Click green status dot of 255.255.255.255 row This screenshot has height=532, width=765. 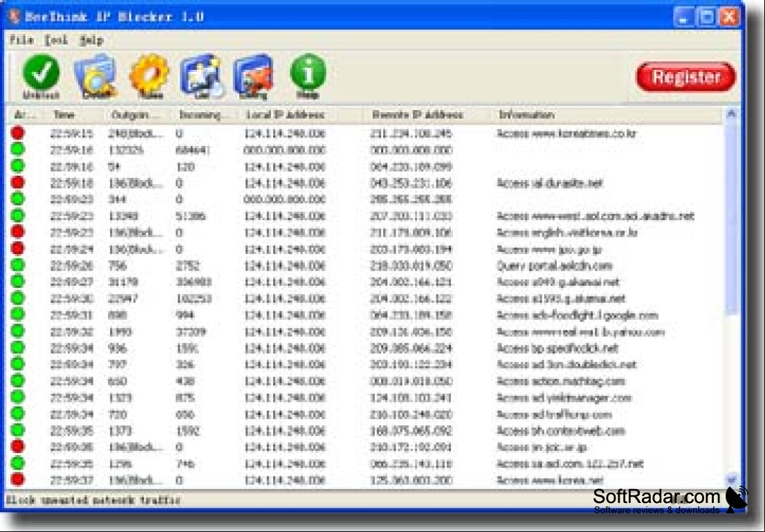[18, 199]
